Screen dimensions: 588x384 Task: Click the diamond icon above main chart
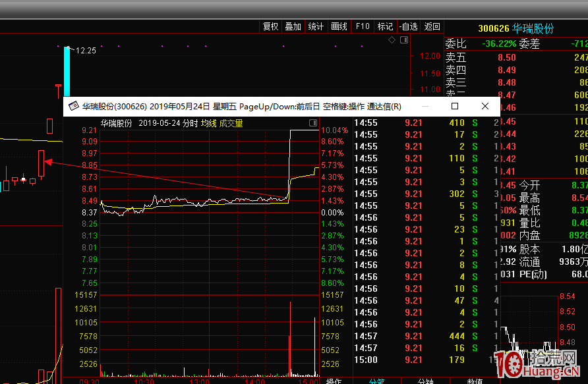point(392,40)
